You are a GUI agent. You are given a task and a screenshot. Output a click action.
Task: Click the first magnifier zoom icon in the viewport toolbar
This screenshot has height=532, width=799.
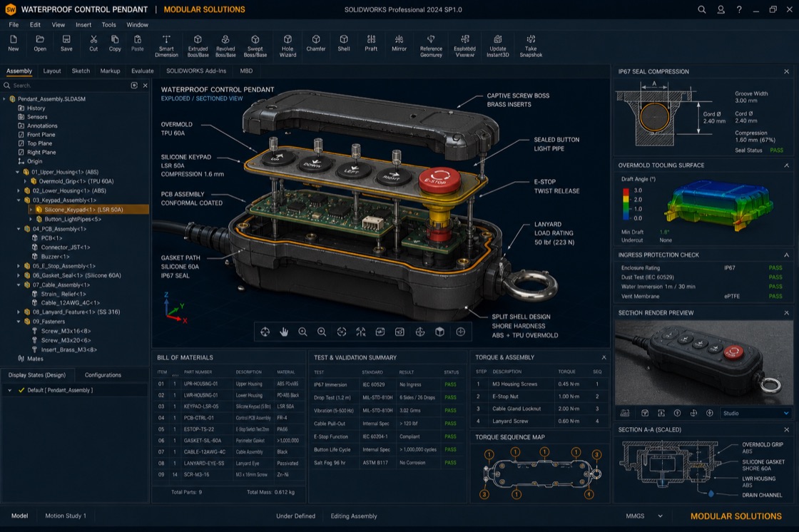point(302,332)
